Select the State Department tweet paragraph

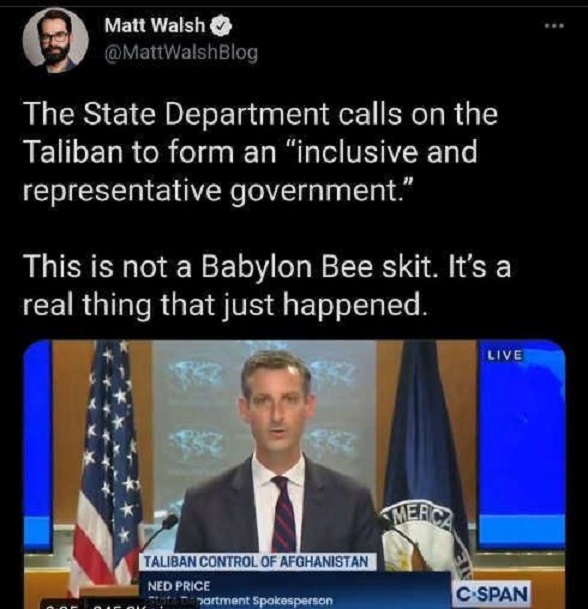click(x=260, y=153)
